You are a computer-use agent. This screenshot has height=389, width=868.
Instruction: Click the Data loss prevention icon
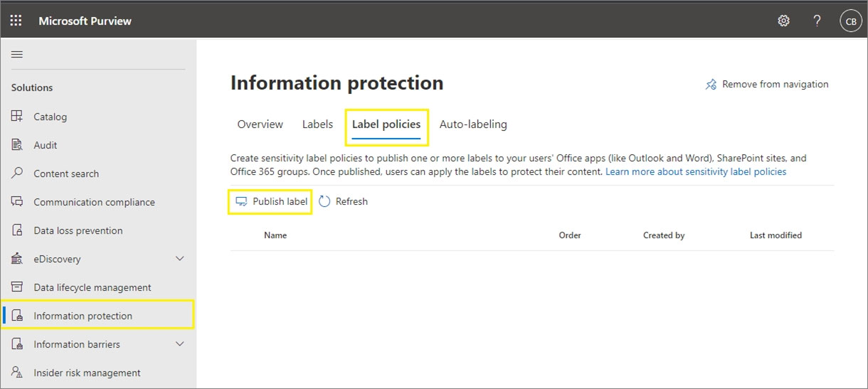[x=17, y=230]
